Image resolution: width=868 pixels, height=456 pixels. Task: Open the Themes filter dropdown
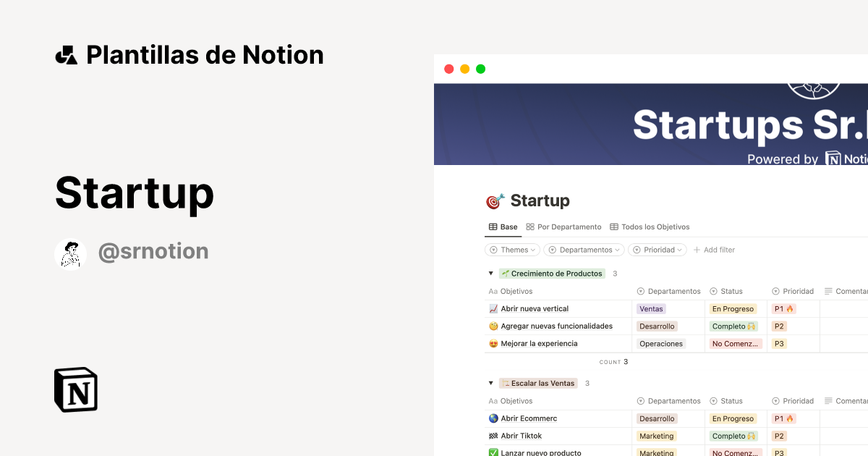(512, 250)
